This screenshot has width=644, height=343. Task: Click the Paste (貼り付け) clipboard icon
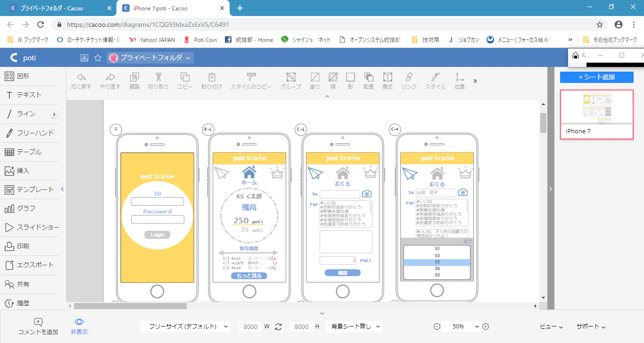[212, 81]
